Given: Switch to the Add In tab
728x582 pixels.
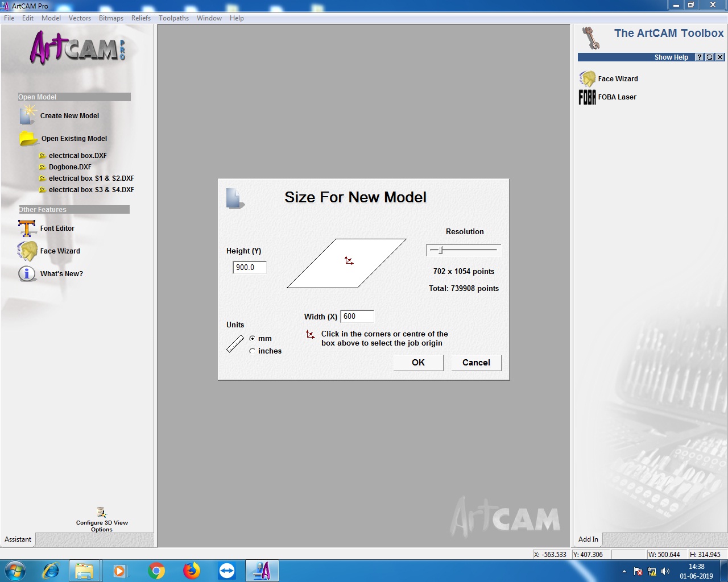Looking at the screenshot, I should pyautogui.click(x=588, y=539).
